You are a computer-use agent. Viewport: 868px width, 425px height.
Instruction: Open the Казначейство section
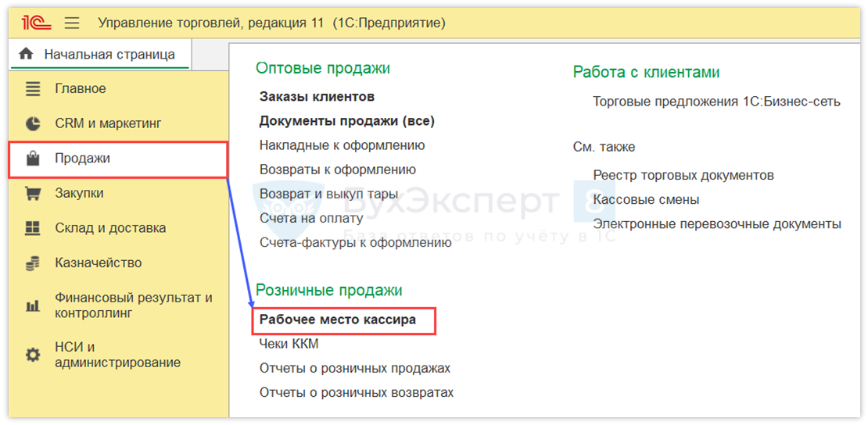118,262
